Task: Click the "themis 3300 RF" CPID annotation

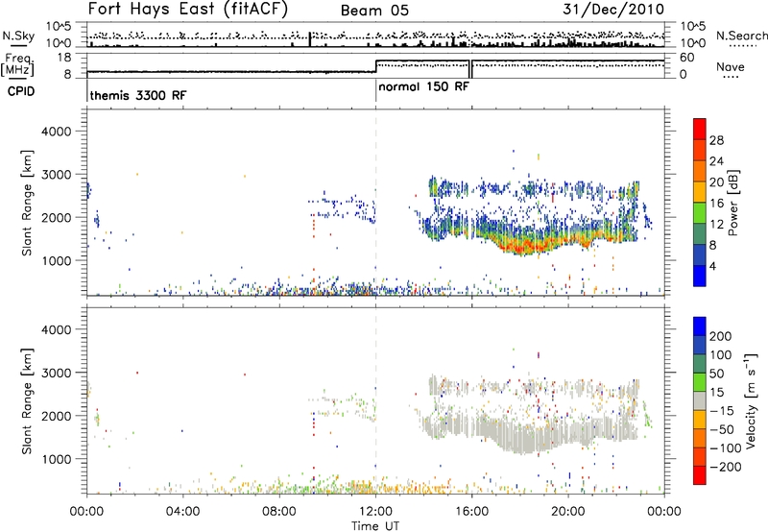Action: click(138, 95)
